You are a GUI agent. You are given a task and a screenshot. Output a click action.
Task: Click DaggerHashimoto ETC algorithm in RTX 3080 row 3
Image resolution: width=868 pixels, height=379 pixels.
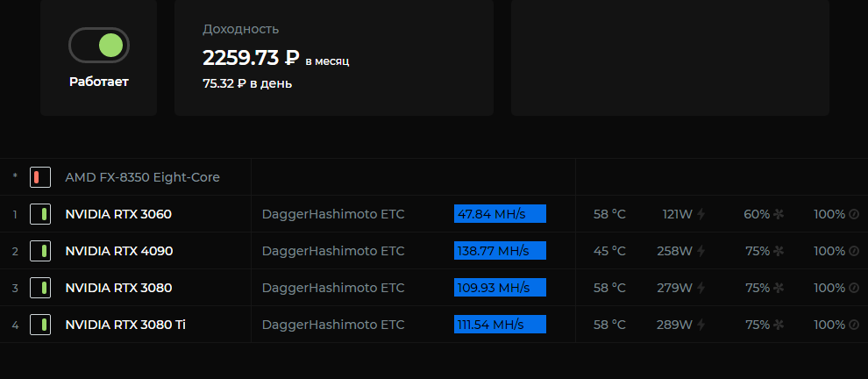(x=333, y=288)
